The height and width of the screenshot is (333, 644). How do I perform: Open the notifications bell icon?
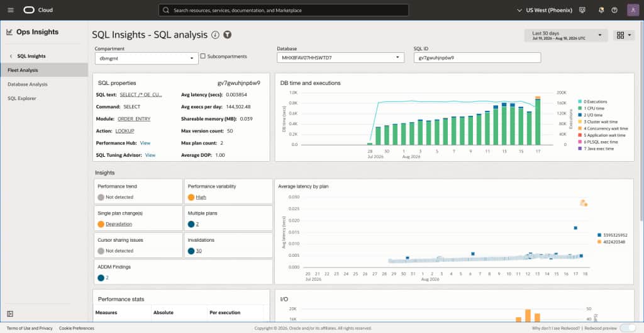[601, 10]
